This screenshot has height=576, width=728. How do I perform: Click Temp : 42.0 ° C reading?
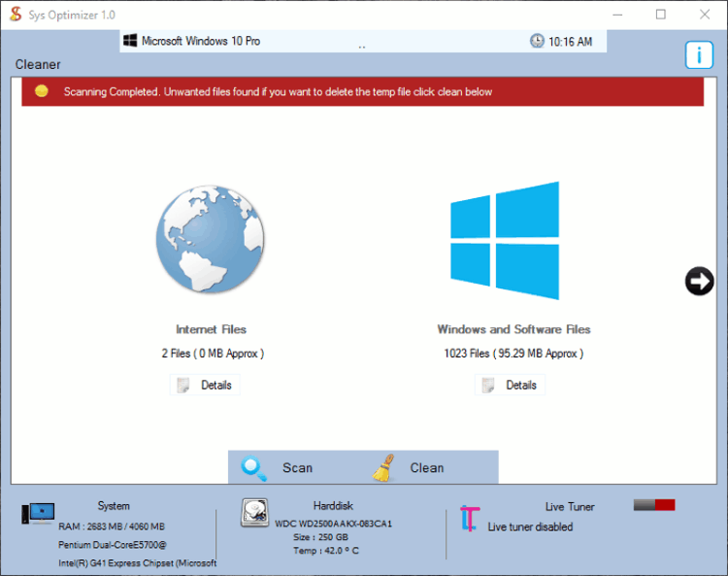(326, 551)
